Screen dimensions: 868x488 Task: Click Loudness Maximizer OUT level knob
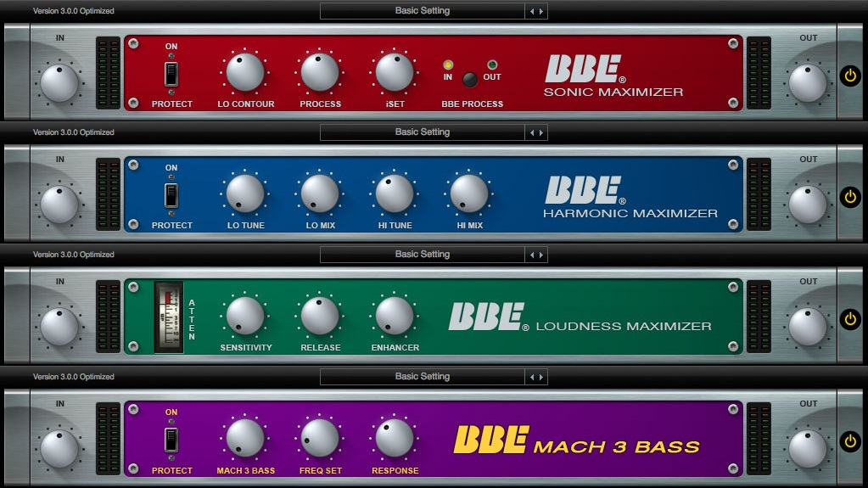tap(808, 327)
